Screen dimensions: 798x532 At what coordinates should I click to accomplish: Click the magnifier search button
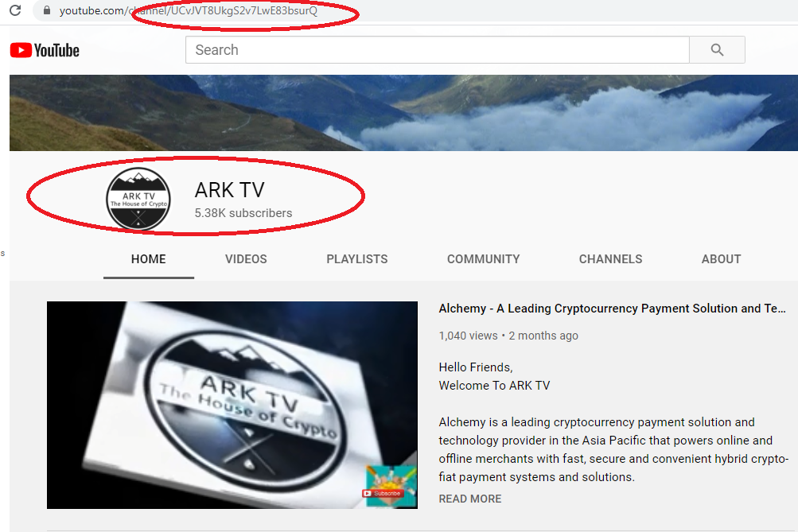point(717,50)
